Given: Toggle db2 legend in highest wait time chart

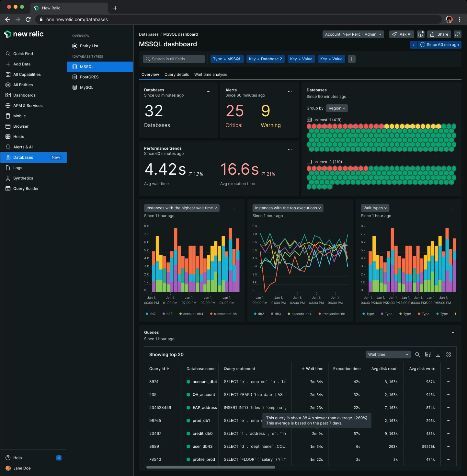Looking at the screenshot, I should pyautogui.click(x=151, y=314).
